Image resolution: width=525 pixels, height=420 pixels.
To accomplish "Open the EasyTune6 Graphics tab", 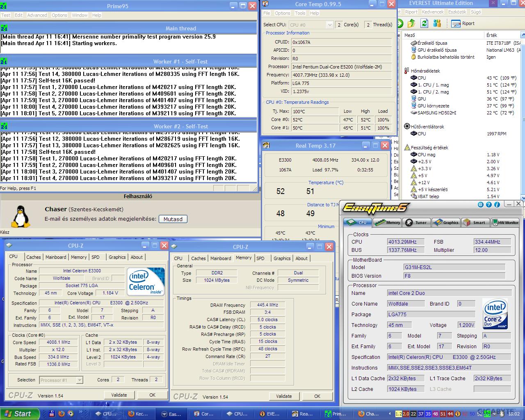I will [x=446, y=222].
